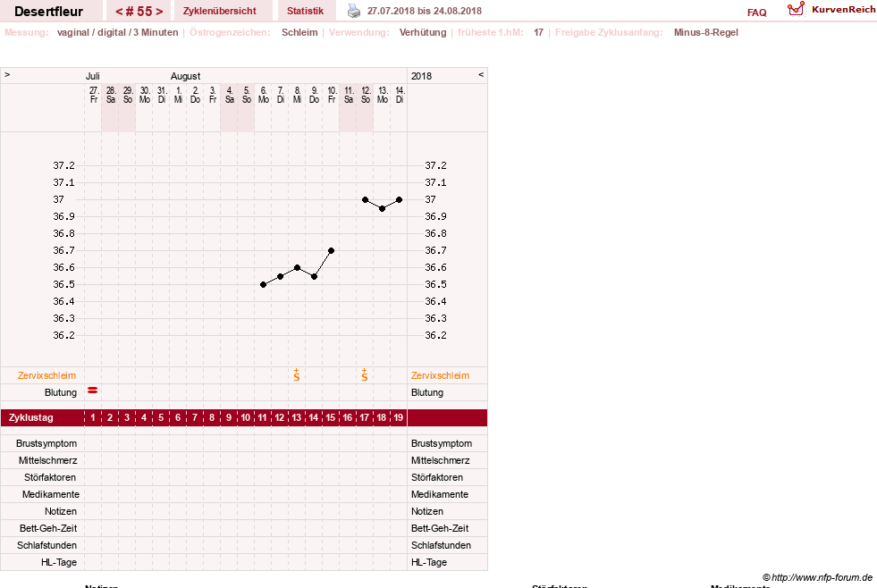Image resolution: width=877 pixels, height=588 pixels.
Task: Click cycle day 13 in Zyklustag row
Action: click(x=297, y=417)
